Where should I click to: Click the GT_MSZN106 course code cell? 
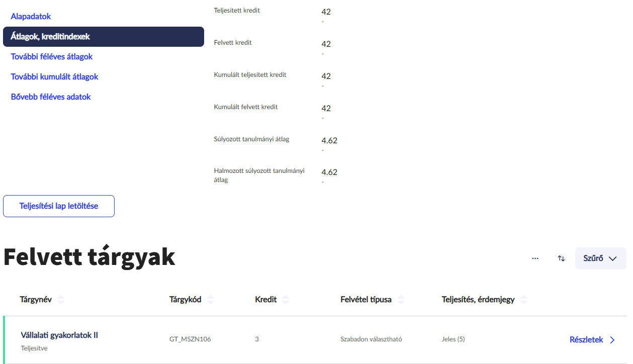point(190,339)
